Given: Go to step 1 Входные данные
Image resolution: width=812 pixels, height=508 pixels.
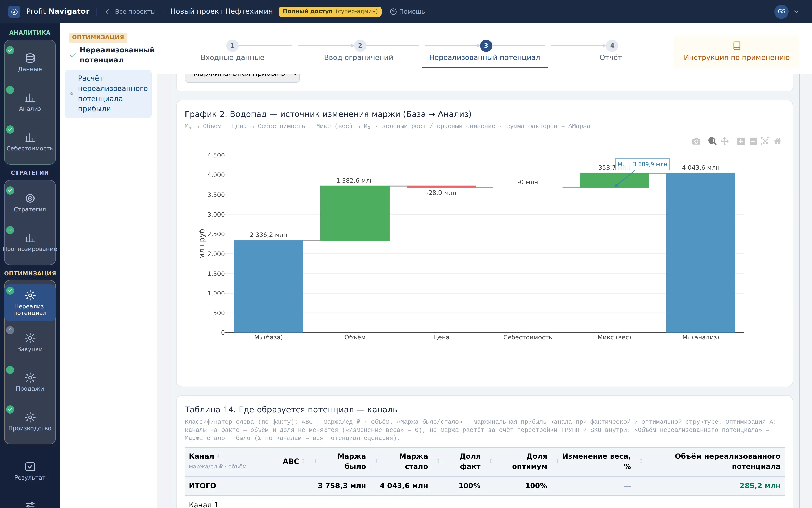Looking at the screenshot, I should pos(232,51).
